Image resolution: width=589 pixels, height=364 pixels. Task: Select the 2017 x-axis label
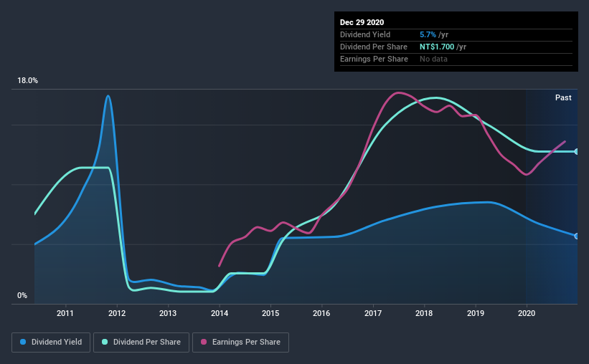(x=373, y=313)
